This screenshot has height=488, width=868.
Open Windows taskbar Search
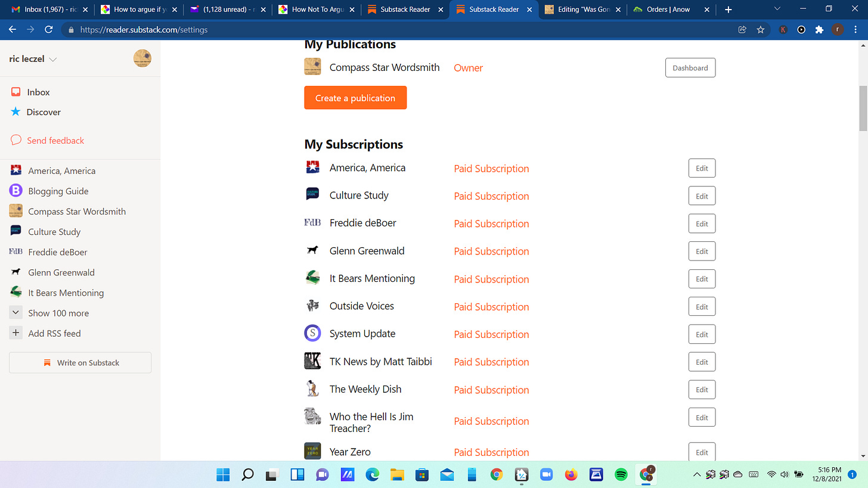[247, 474]
